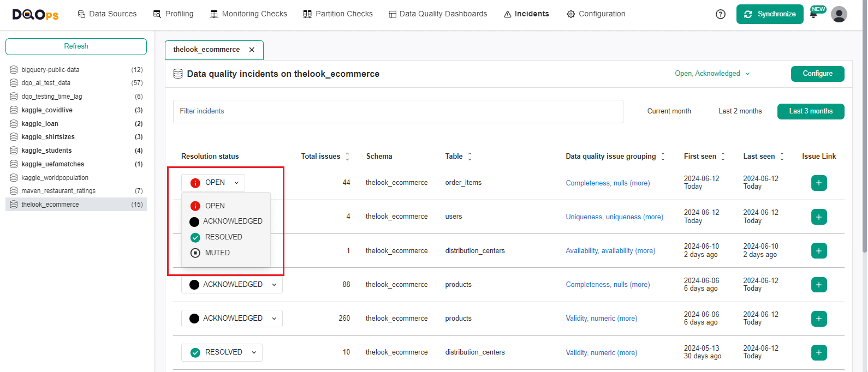Open Availability, availability (more) link
The height and width of the screenshot is (372, 868).
click(x=610, y=251)
